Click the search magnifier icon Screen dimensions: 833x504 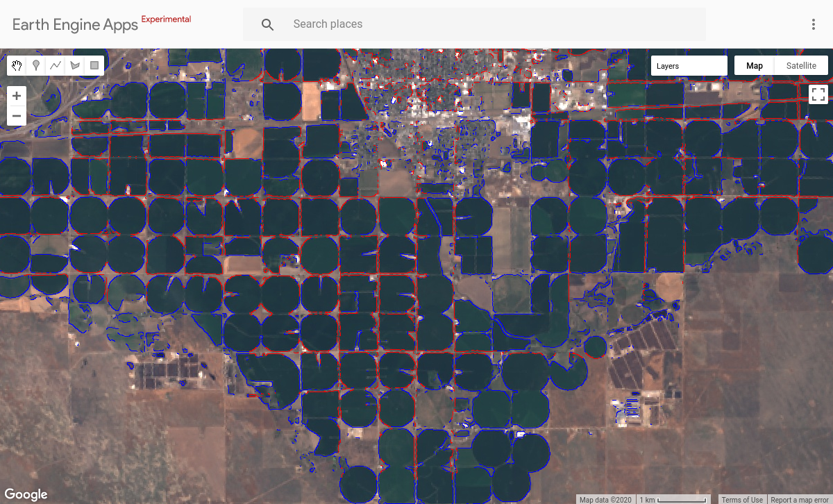tap(267, 24)
